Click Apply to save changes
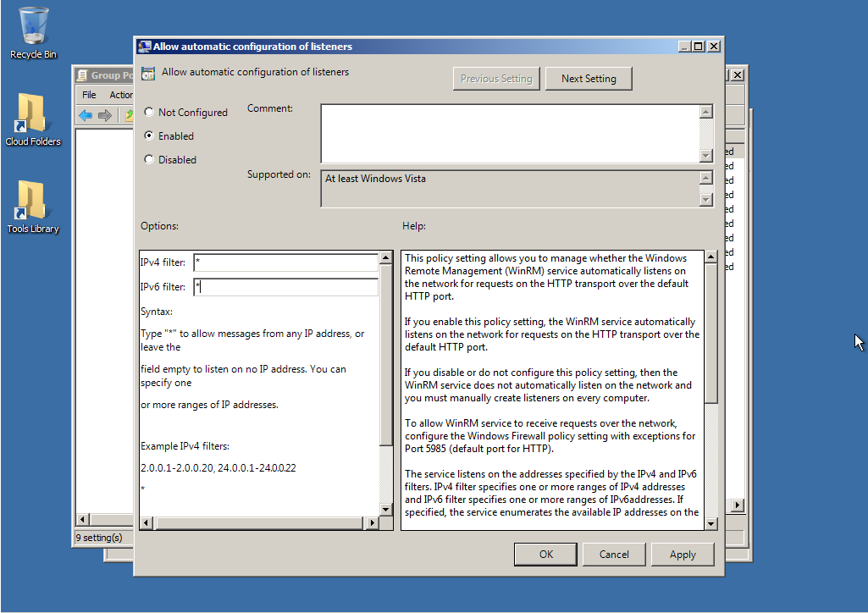The image size is (868, 613). [683, 555]
